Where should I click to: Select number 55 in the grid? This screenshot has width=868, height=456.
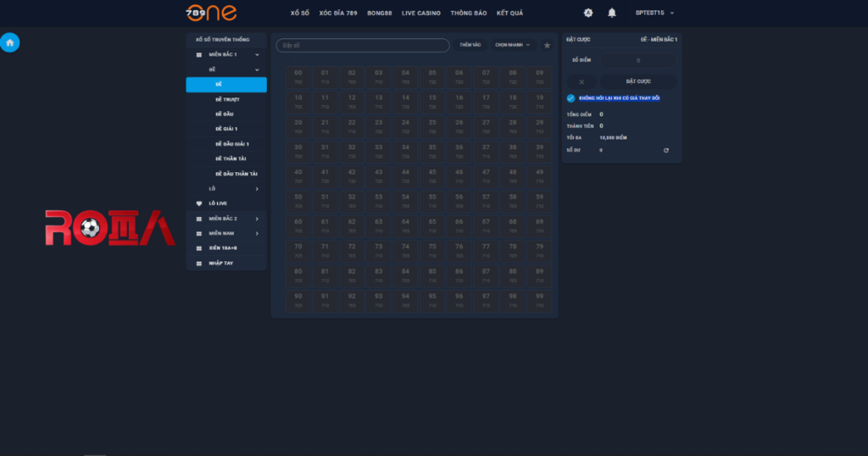click(432, 201)
